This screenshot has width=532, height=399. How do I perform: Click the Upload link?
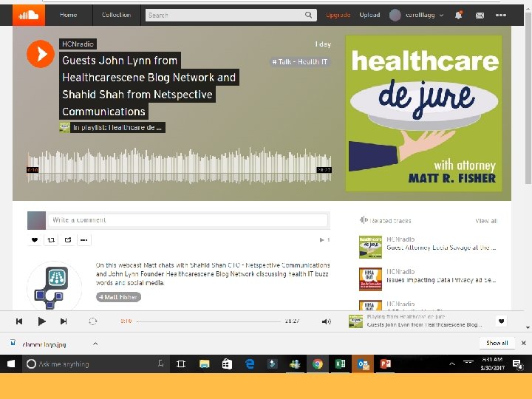[x=369, y=15]
